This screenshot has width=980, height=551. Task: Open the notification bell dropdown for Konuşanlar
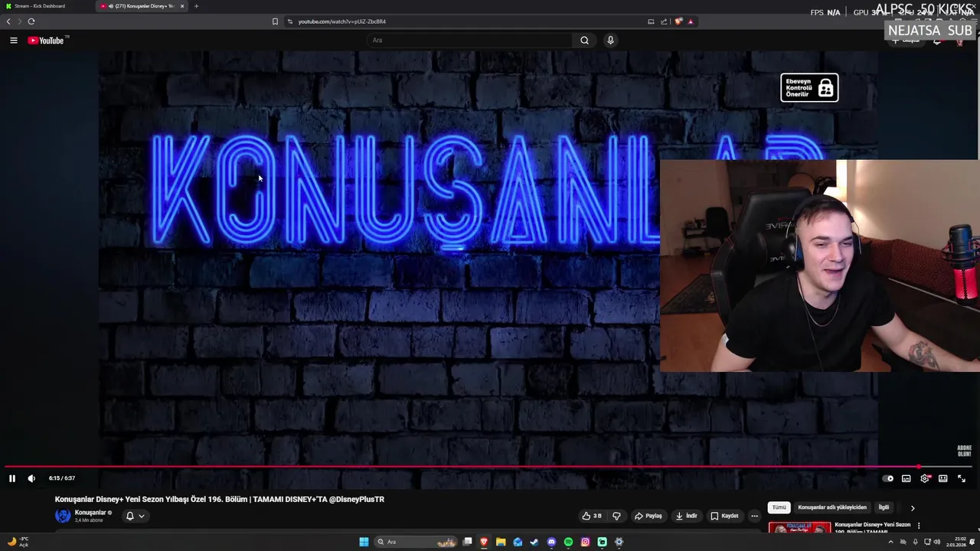[135, 516]
